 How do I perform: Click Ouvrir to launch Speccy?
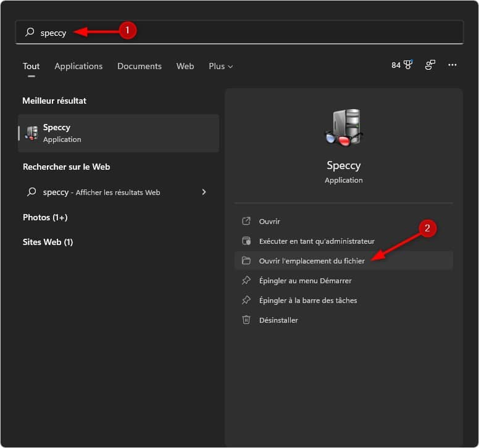[x=344, y=221]
